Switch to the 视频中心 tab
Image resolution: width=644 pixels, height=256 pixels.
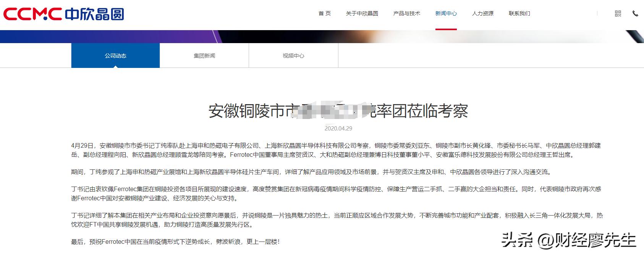tap(293, 56)
